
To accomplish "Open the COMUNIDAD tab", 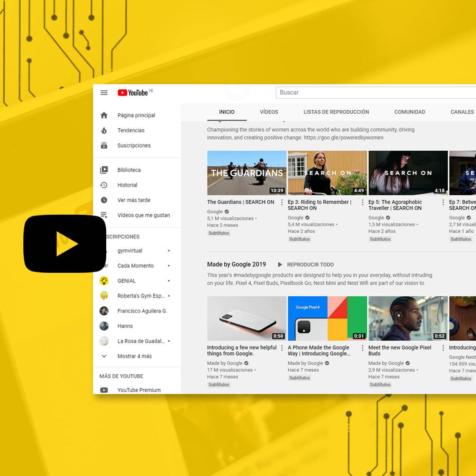I will tap(409, 112).
